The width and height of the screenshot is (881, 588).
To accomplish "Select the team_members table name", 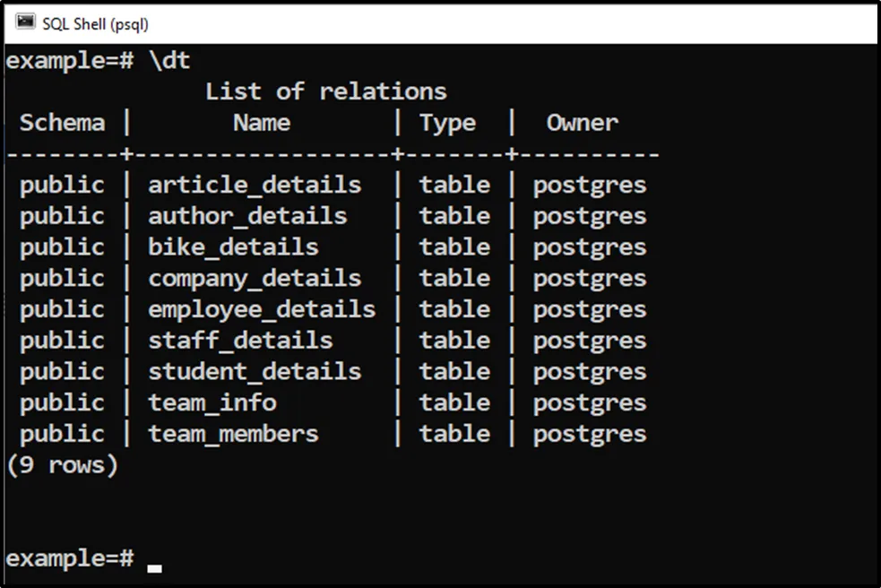I will click(233, 434).
